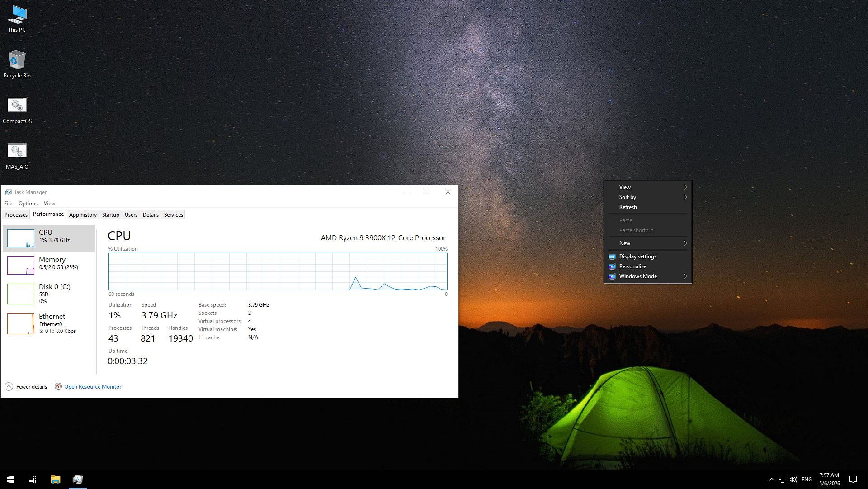The height and width of the screenshot is (489, 868).
Task: Open the Windows Start button
Action: point(11,480)
